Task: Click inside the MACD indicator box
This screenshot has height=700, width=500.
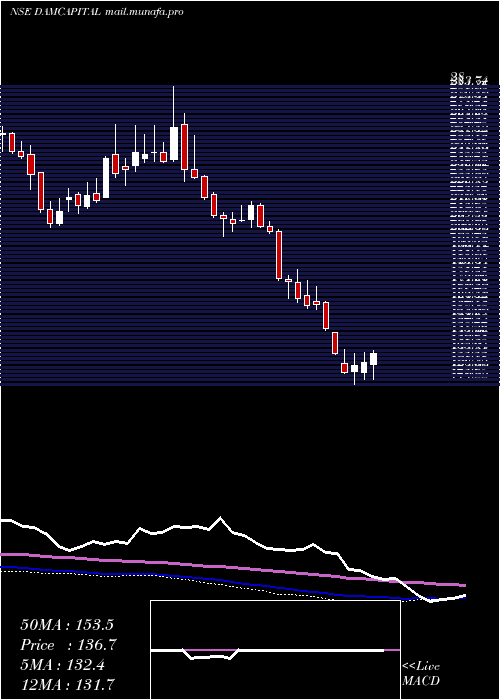Action: pyautogui.click(x=275, y=650)
